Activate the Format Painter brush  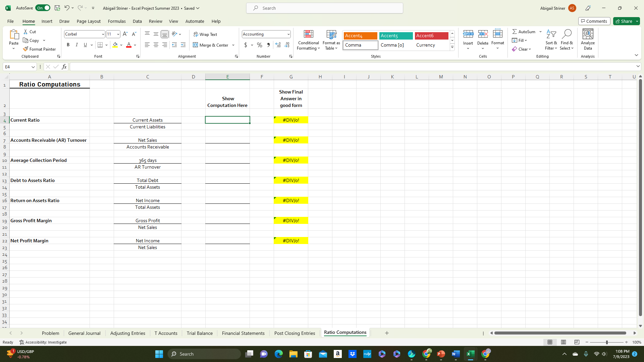tap(39, 49)
